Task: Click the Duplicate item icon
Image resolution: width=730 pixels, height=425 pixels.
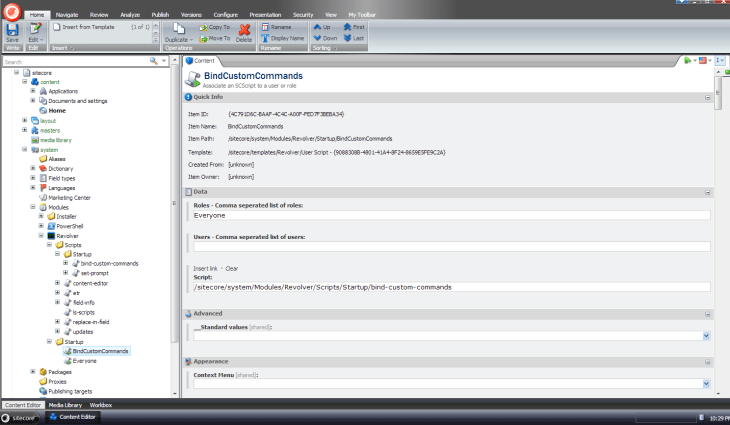Action: click(x=179, y=32)
